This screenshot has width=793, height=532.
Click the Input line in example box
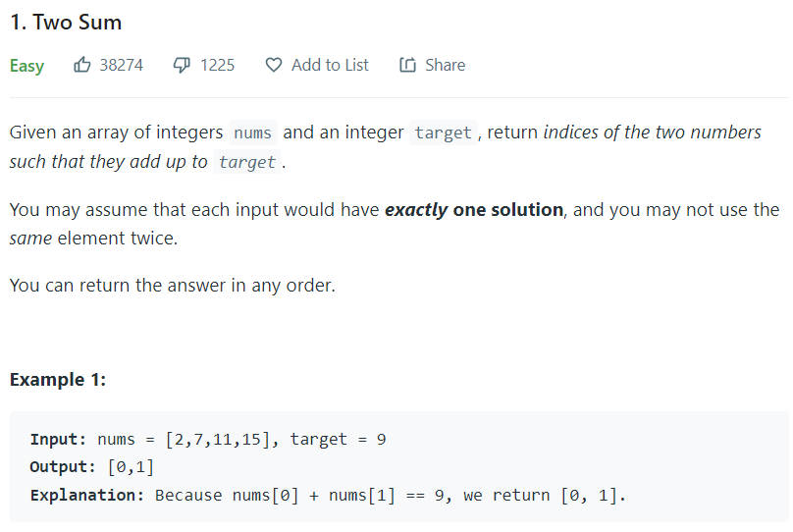point(208,439)
